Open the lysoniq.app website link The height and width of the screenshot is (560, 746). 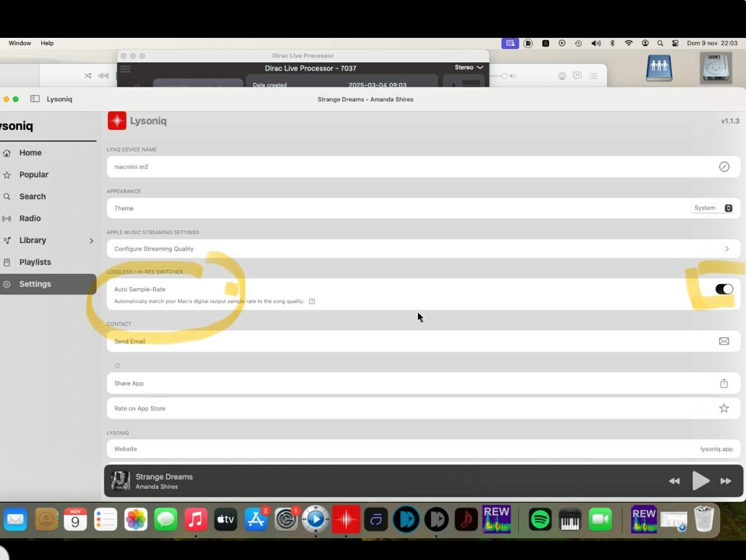coord(716,449)
